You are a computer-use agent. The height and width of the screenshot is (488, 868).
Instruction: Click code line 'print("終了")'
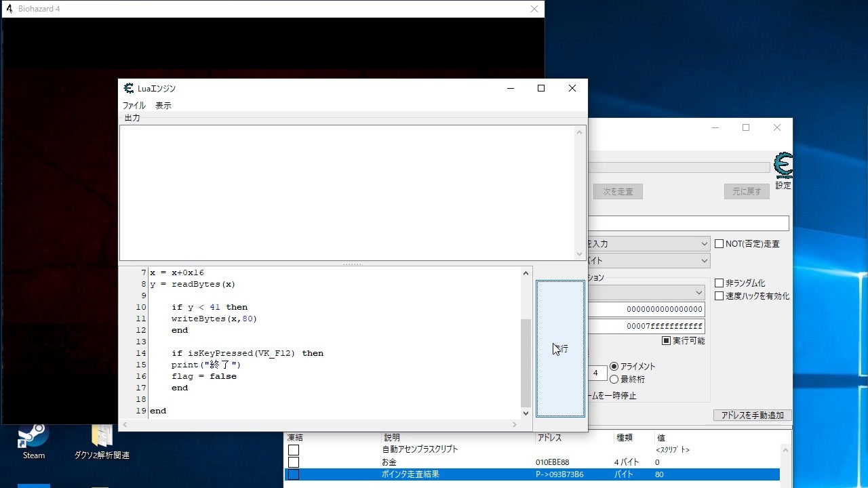206,365
